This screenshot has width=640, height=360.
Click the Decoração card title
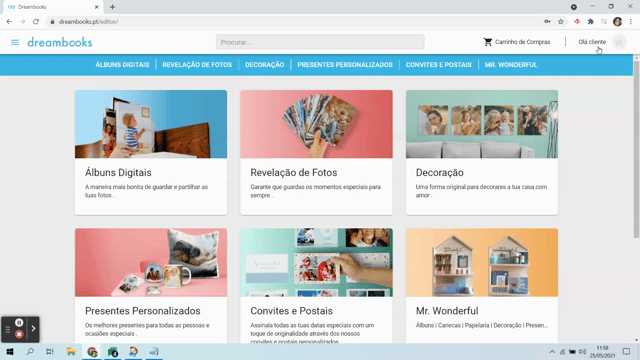coord(440,173)
